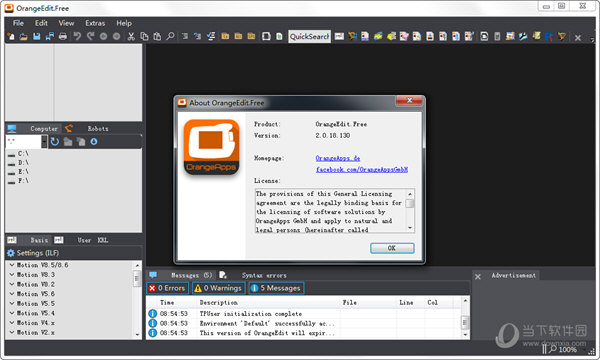Open the File menu

[x=18, y=23]
